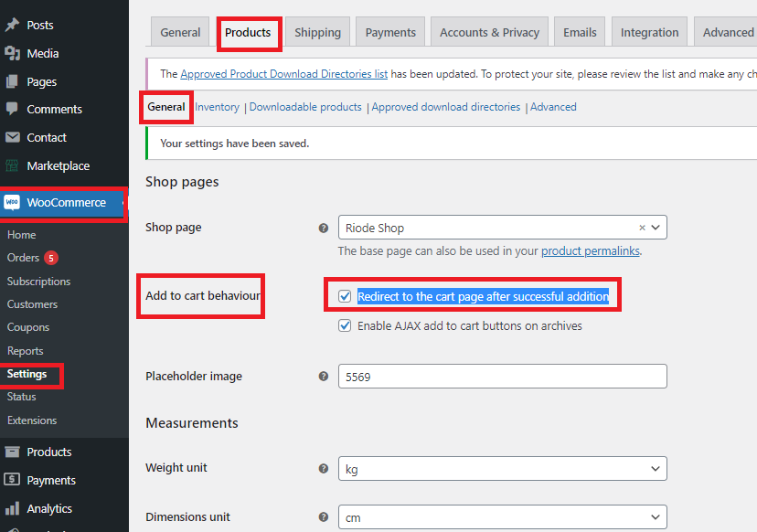Open the Advanced products sub-section link
Screen dimensions: 757x532
pos(553,107)
